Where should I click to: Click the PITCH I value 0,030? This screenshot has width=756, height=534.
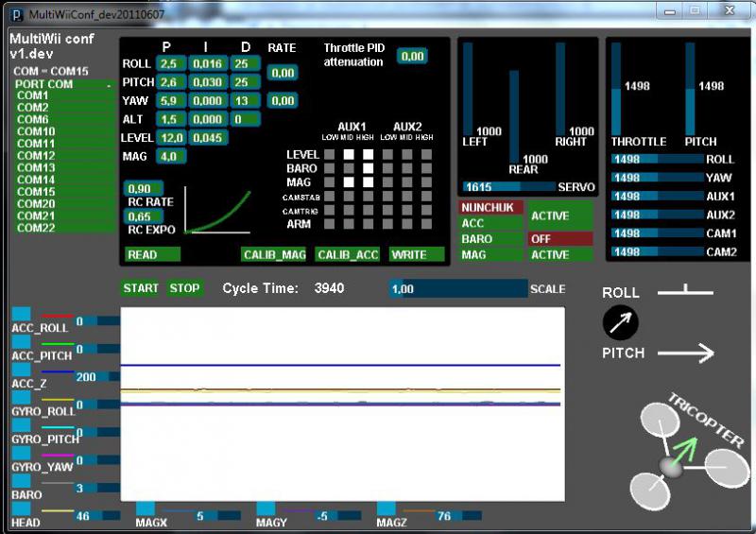[x=207, y=82]
